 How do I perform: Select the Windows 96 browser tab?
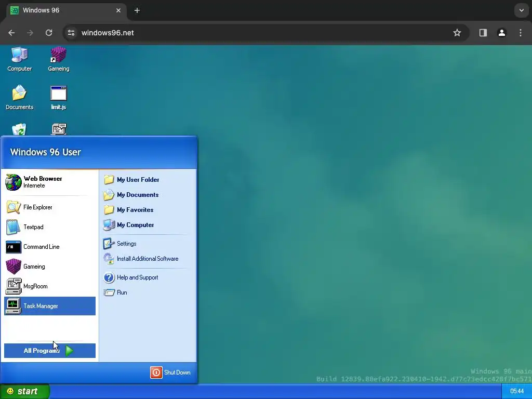66,10
